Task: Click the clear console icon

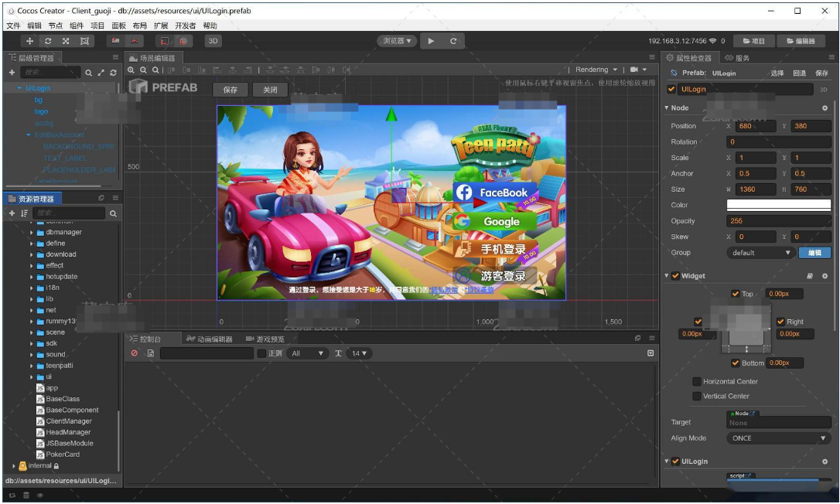Action: coord(135,353)
